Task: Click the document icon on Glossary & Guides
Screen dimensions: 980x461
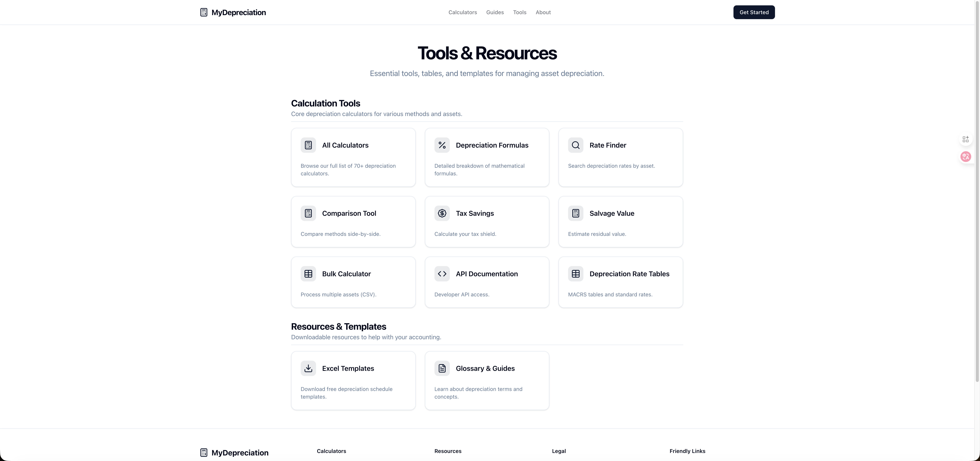Action: point(442,368)
